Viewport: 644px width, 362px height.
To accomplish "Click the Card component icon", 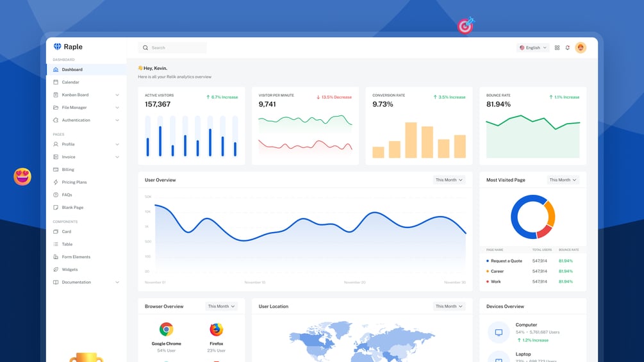I will tap(56, 231).
